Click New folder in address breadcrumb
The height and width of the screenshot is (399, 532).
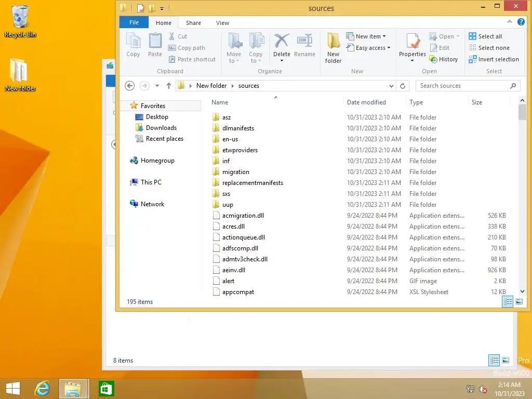click(x=211, y=86)
